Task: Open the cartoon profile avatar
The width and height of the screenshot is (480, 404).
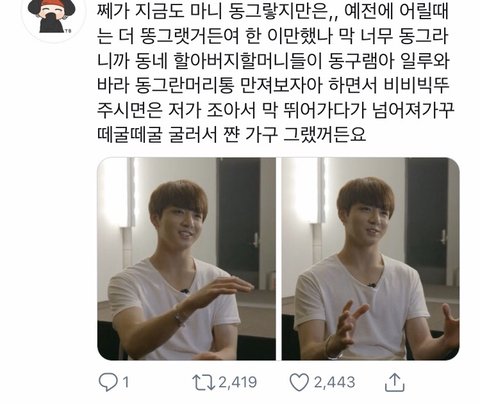Action: tap(50, 16)
